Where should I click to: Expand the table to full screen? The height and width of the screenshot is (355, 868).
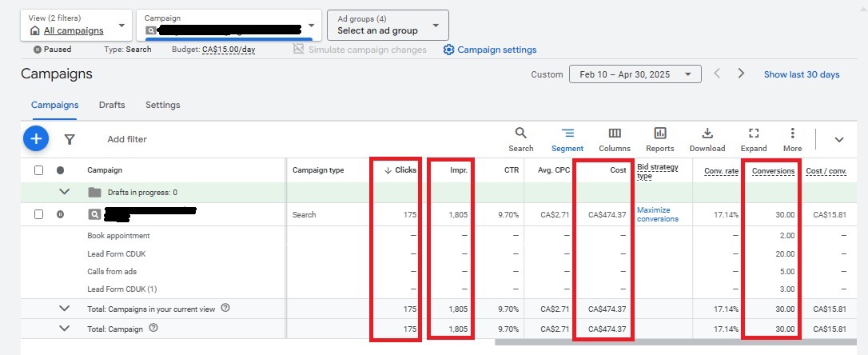pyautogui.click(x=753, y=139)
